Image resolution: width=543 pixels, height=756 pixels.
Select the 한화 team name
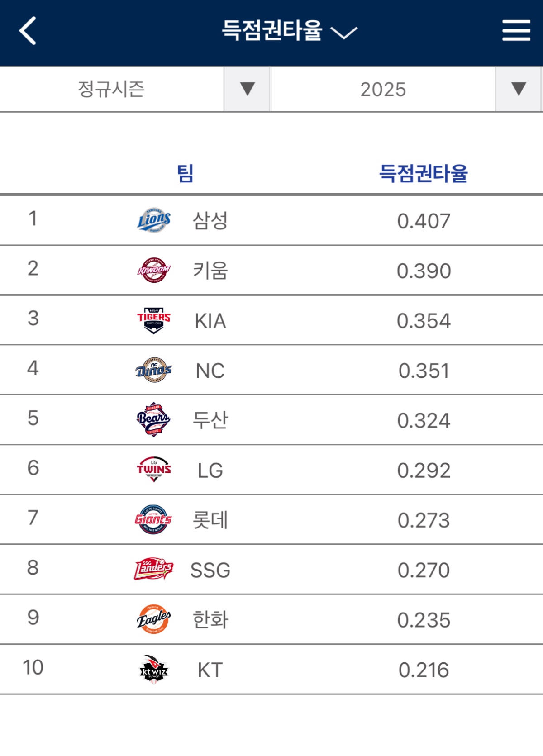coord(210,620)
